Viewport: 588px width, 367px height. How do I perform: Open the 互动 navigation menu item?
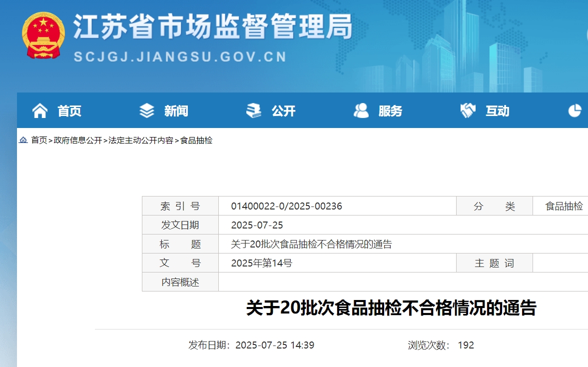click(498, 111)
